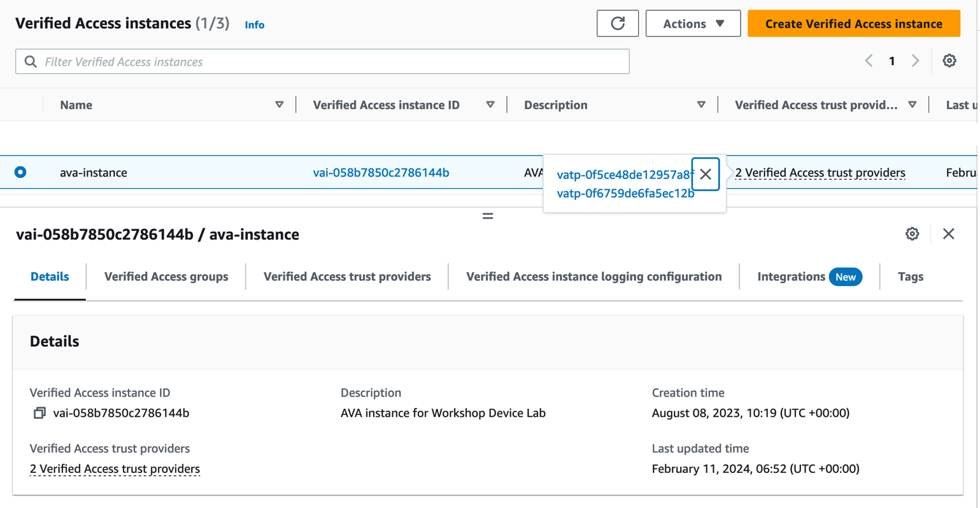The height and width of the screenshot is (508, 980).
Task: Open table display preferences gear
Action: 949,61
